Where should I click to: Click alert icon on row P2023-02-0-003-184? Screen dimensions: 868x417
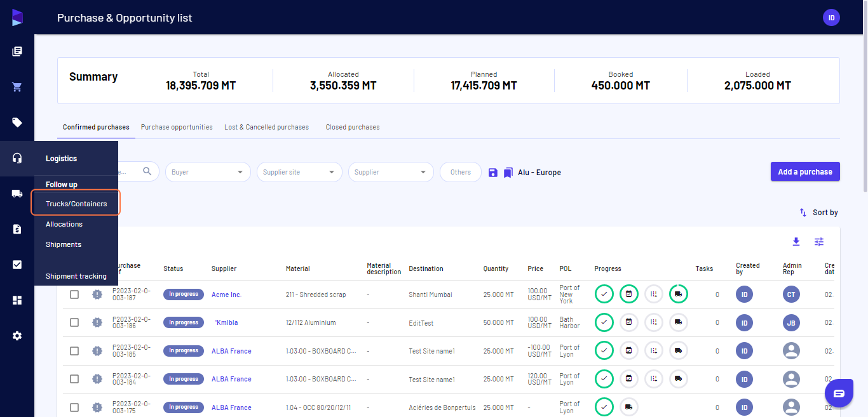[x=97, y=379]
